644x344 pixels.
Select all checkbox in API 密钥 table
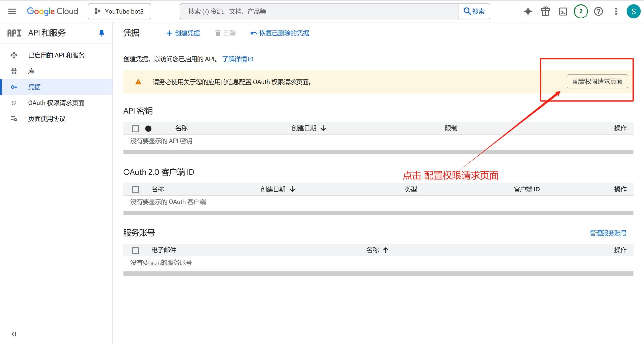coord(136,128)
